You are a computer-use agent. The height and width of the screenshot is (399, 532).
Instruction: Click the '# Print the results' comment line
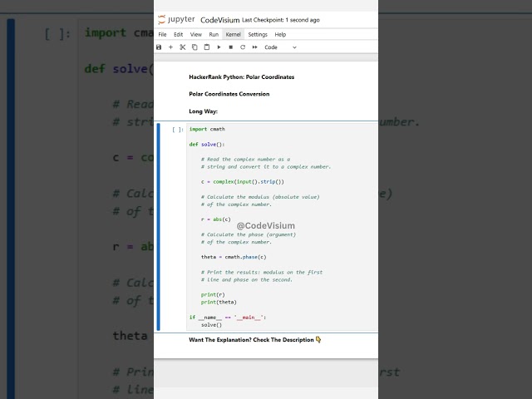coord(262,272)
